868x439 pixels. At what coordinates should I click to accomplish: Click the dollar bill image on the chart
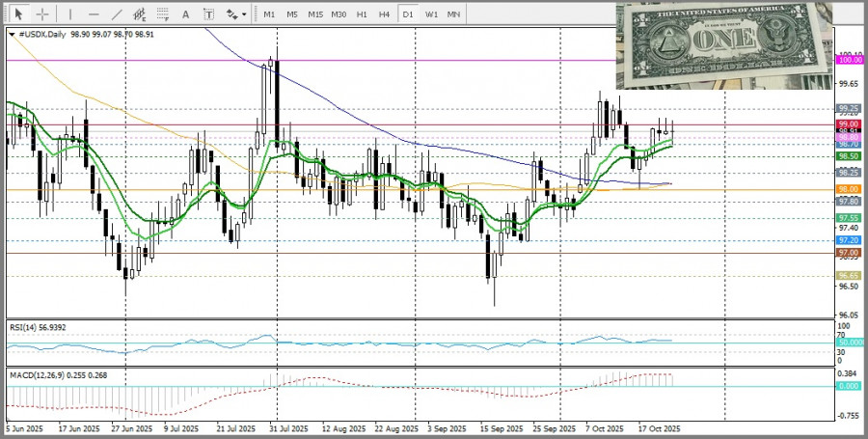pos(724,45)
